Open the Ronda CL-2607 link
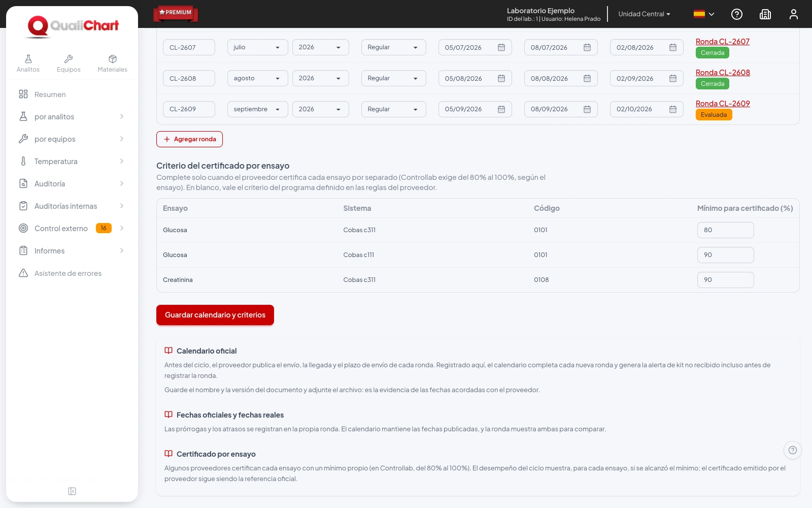The image size is (812, 508). click(x=723, y=42)
